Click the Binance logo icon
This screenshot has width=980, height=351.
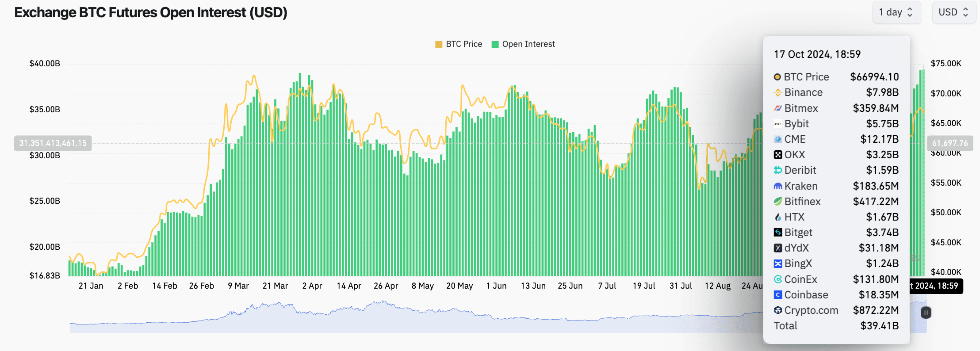[778, 92]
